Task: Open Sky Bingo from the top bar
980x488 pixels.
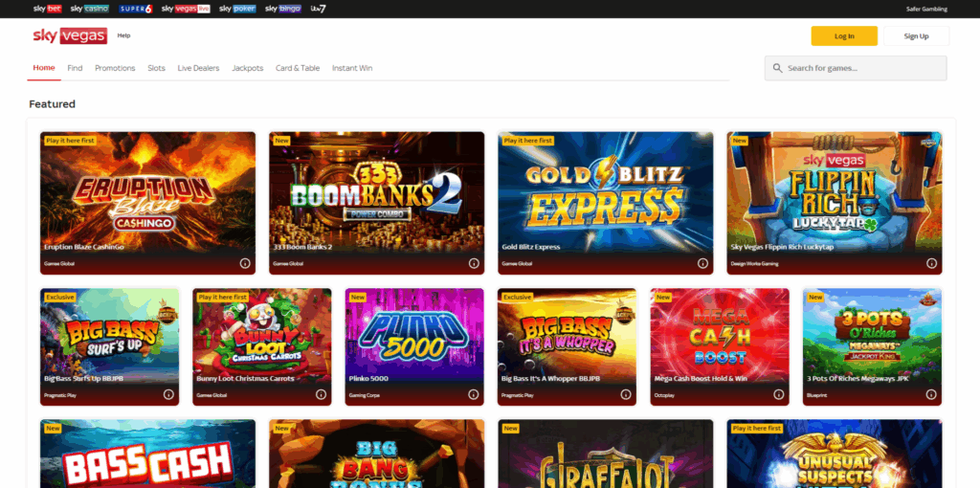Action: [283, 9]
